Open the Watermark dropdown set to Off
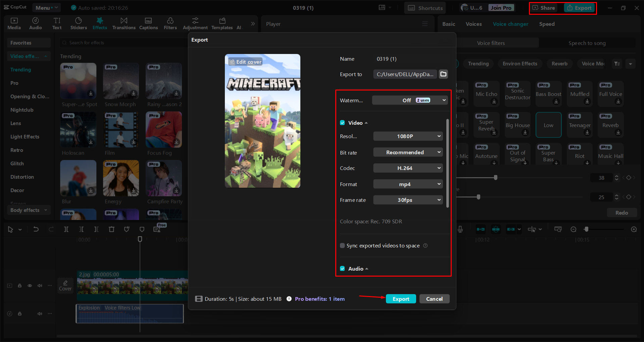The height and width of the screenshot is (342, 644). tap(409, 100)
